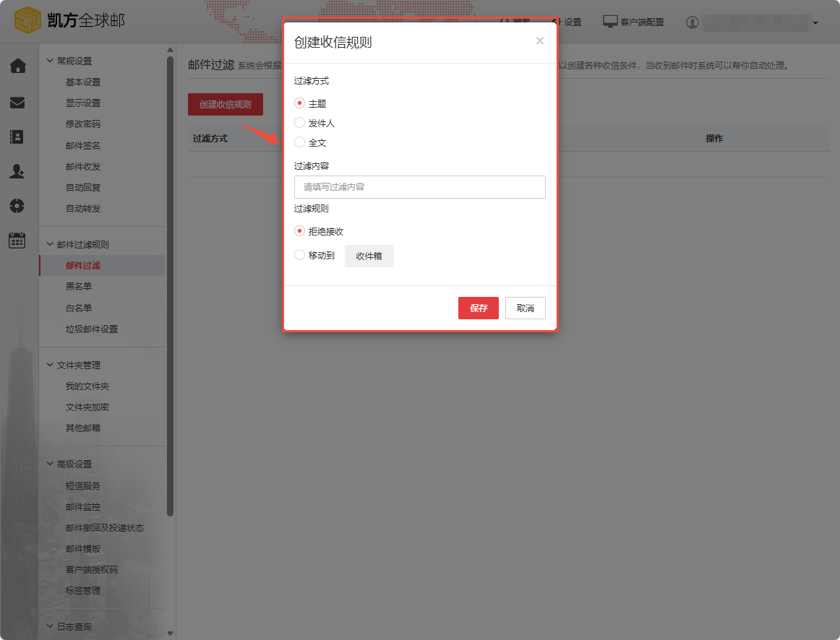Switch to 垃圾邮件设置 in the sidebar
Image resolution: width=840 pixels, height=640 pixels.
click(90, 329)
